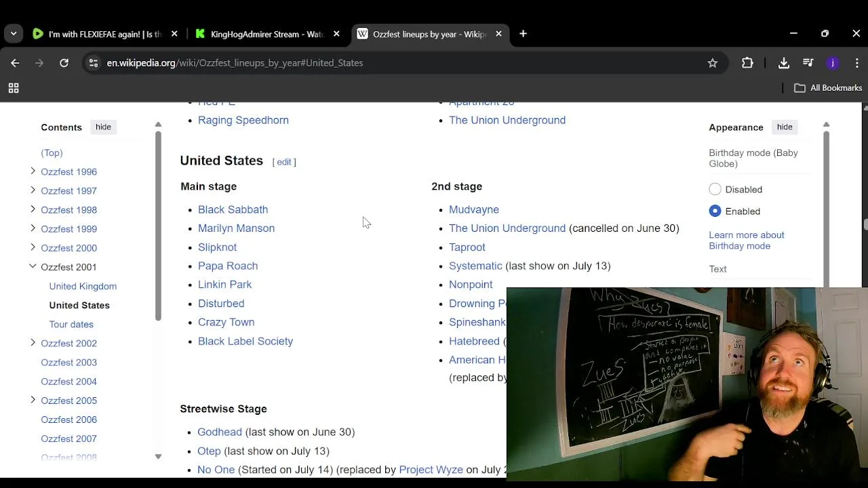Hide the Appearance panel

tap(785, 127)
